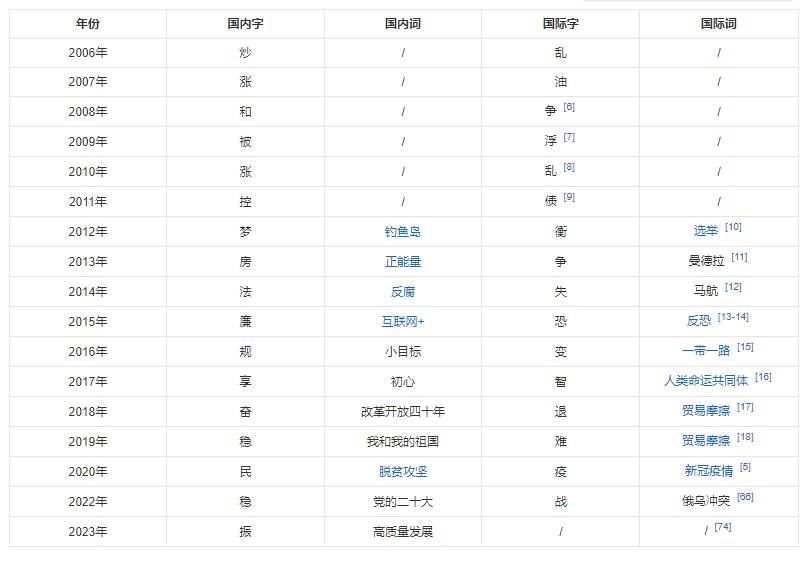Select the 2014年 cell

pos(88,292)
